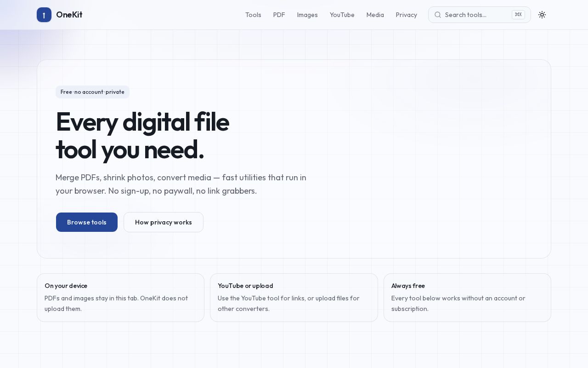Open the Media nav item
This screenshot has height=368, width=588.
(375, 15)
